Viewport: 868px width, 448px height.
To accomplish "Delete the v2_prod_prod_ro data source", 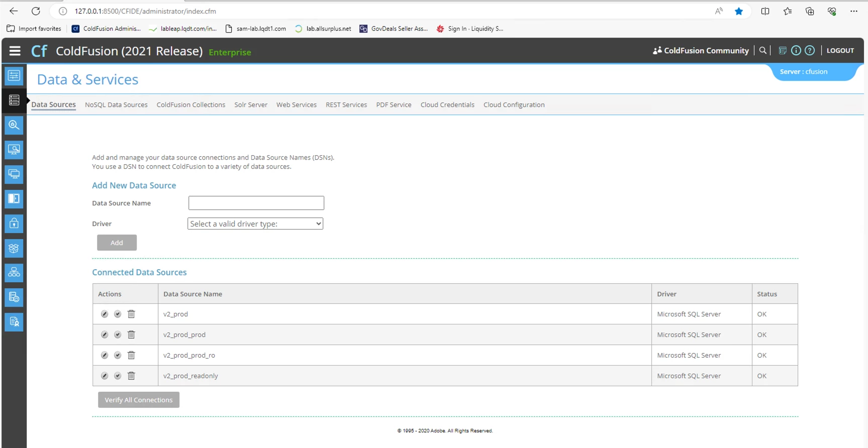I will (x=131, y=355).
